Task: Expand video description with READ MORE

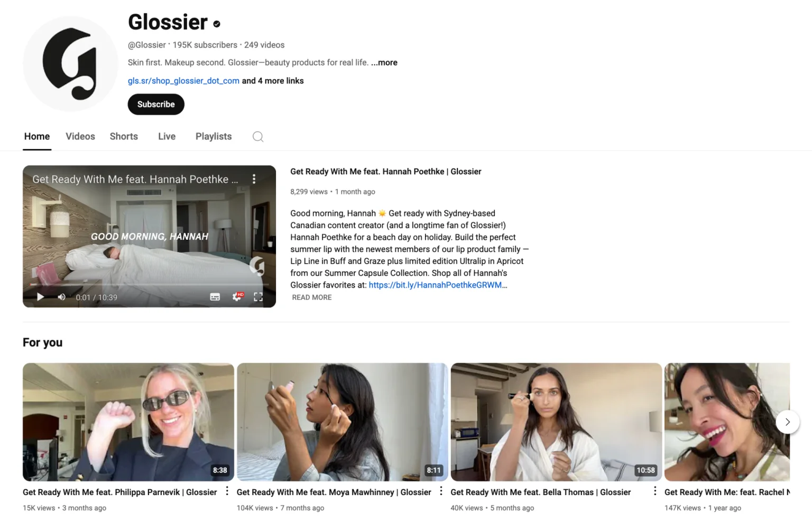Action: pos(312,297)
